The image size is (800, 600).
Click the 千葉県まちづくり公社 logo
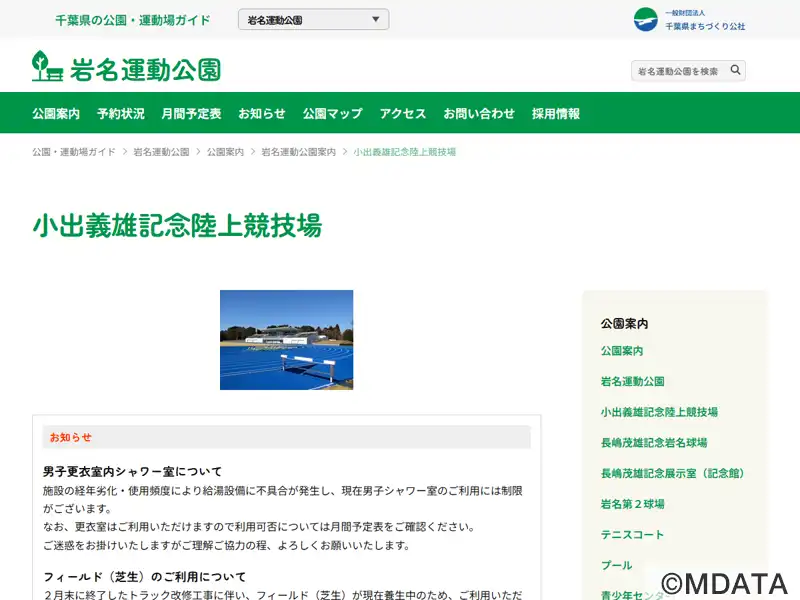pyautogui.click(x=689, y=20)
